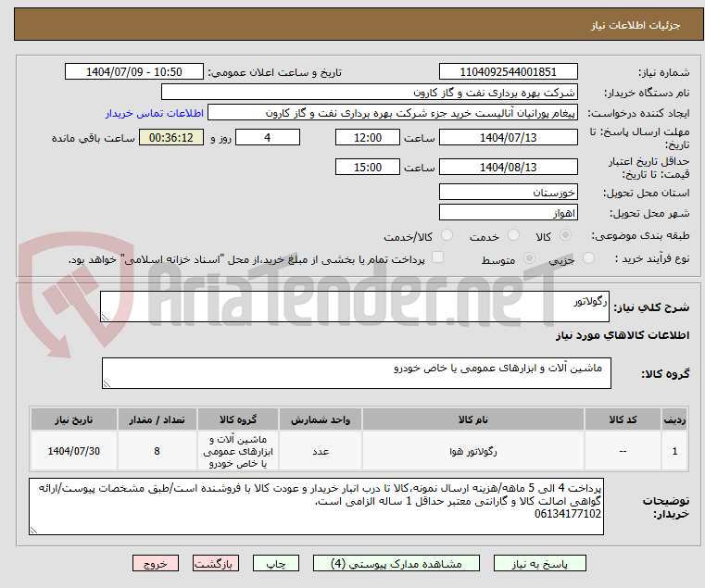Open 'مشاهده مدارک پیوستی (4)' attachments
Image resolution: width=705 pixels, height=588 pixels.
[x=397, y=563]
